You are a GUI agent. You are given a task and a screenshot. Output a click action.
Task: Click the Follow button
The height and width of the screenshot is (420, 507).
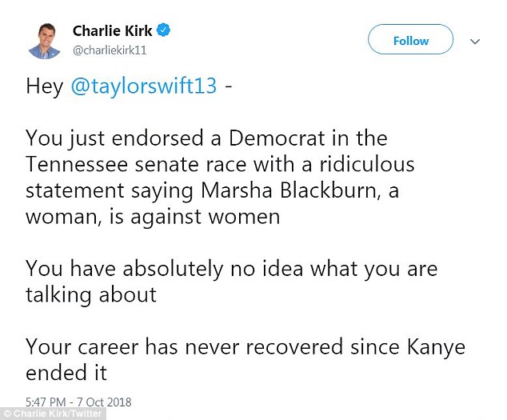point(410,41)
